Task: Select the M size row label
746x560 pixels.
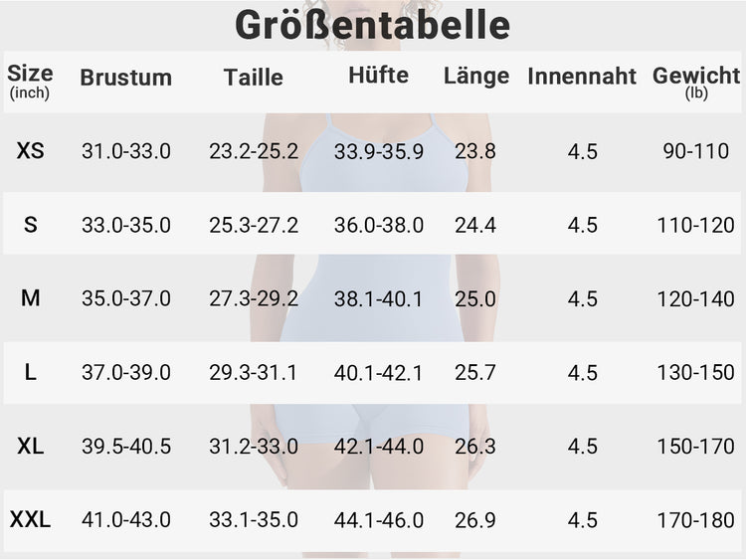Action: (x=31, y=298)
